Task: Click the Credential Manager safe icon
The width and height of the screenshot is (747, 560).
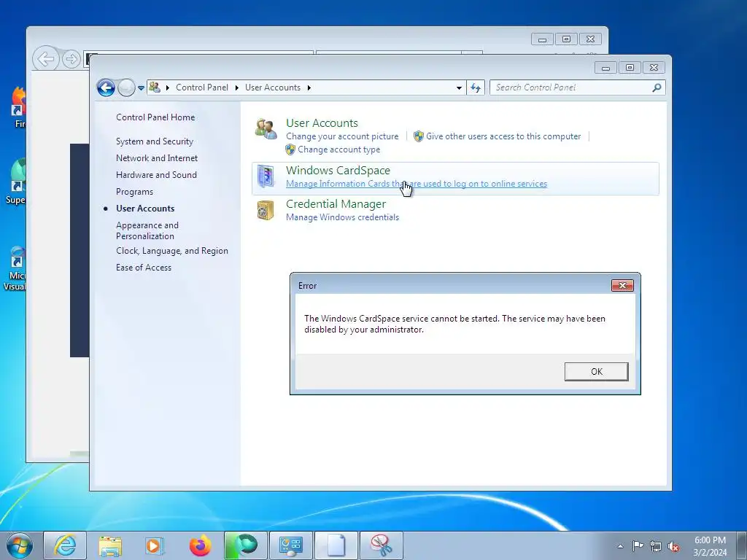Action: click(266, 210)
